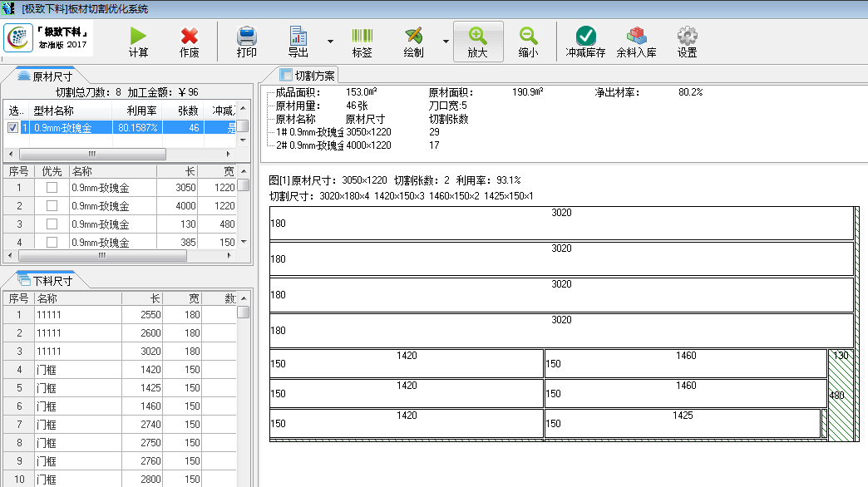Zoom out using the 缩小 icon
868x487 pixels.
(528, 37)
